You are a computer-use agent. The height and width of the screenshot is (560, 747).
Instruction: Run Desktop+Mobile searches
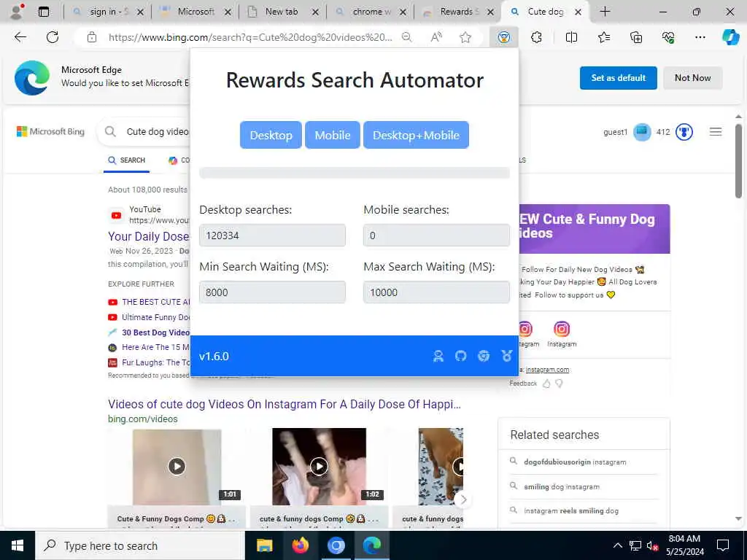(x=416, y=135)
